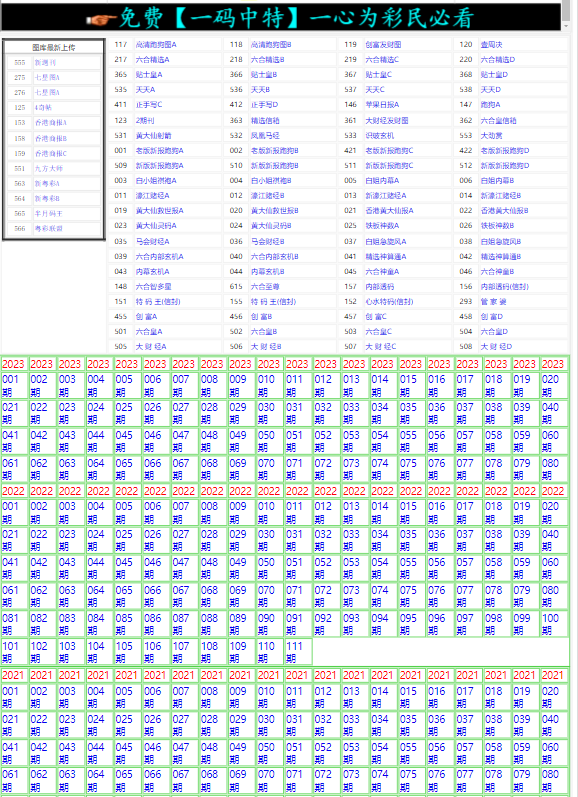Click the banner frame scrollbar down arrow
Viewport: 578px width, 797px height.
(x=566, y=26)
